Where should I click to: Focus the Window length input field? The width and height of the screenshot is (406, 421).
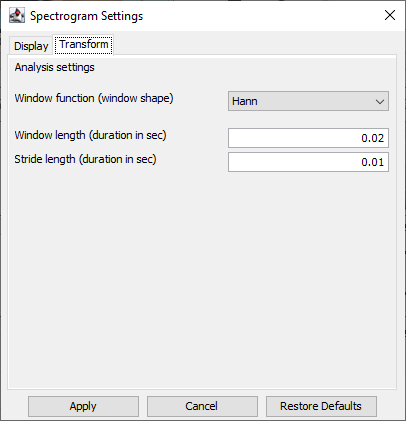pyautogui.click(x=308, y=138)
